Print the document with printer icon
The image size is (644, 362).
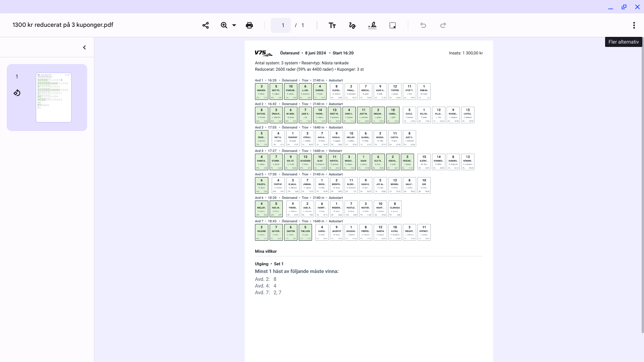[x=249, y=25]
